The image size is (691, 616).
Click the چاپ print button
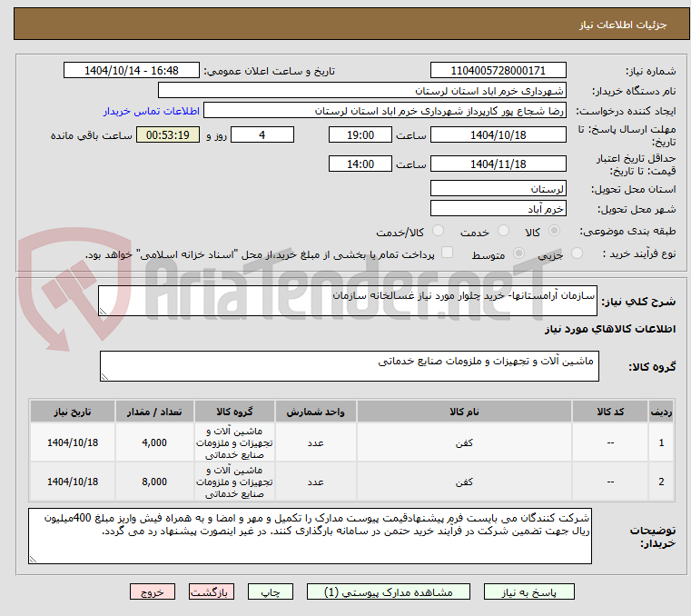click(271, 592)
